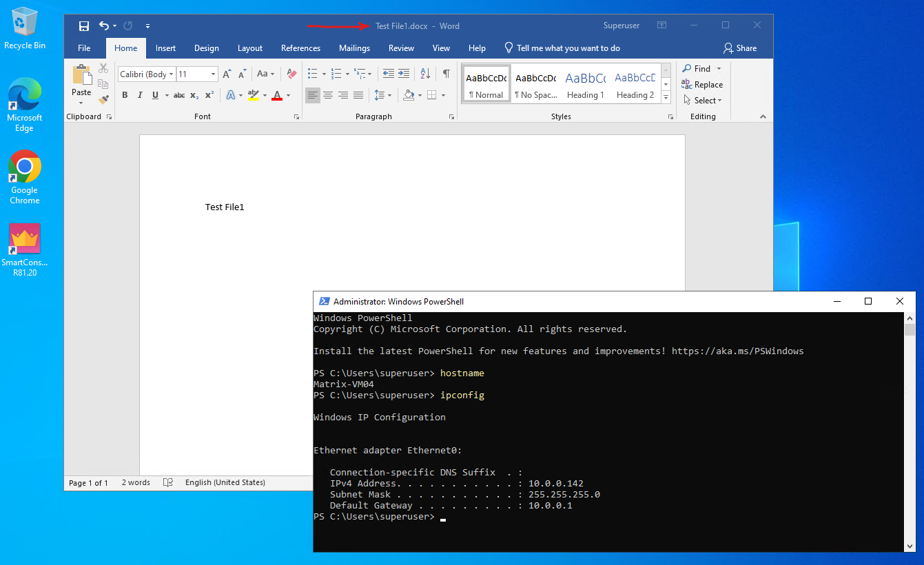This screenshot has width=924, height=565.
Task: Click the Clear All Formatting eraser icon
Action: (291, 74)
